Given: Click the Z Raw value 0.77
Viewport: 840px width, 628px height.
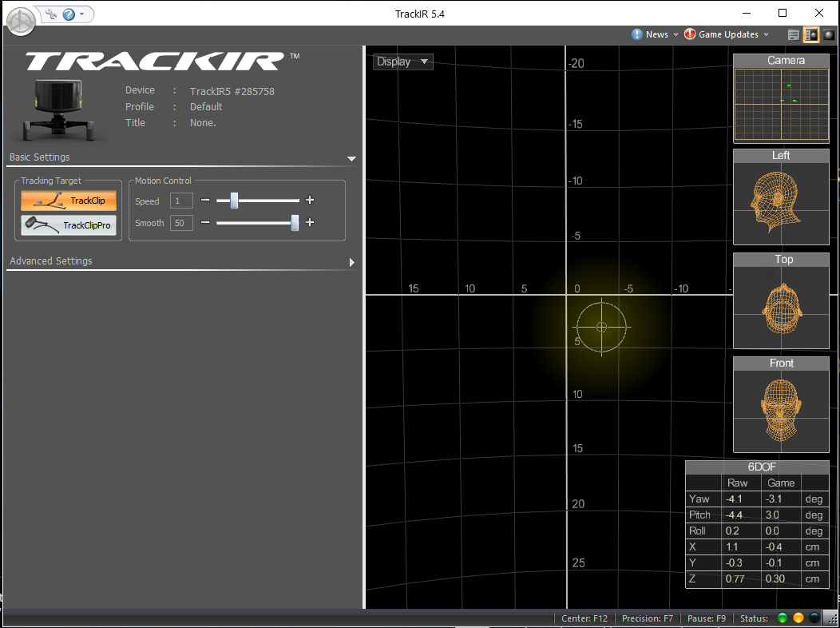Looking at the screenshot, I should point(735,579).
